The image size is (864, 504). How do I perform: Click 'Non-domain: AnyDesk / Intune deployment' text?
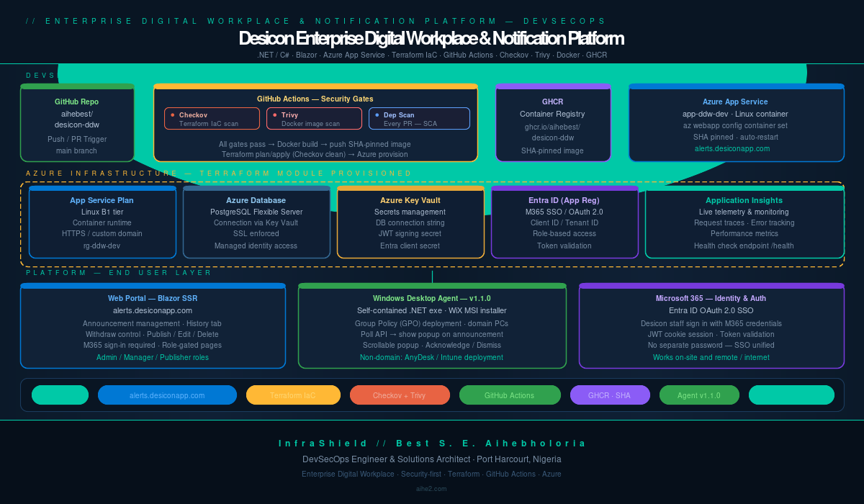pos(432,357)
